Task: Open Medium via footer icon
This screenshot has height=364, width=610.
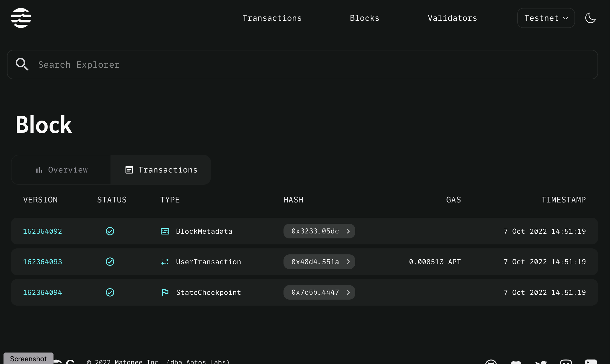Action: point(566,363)
